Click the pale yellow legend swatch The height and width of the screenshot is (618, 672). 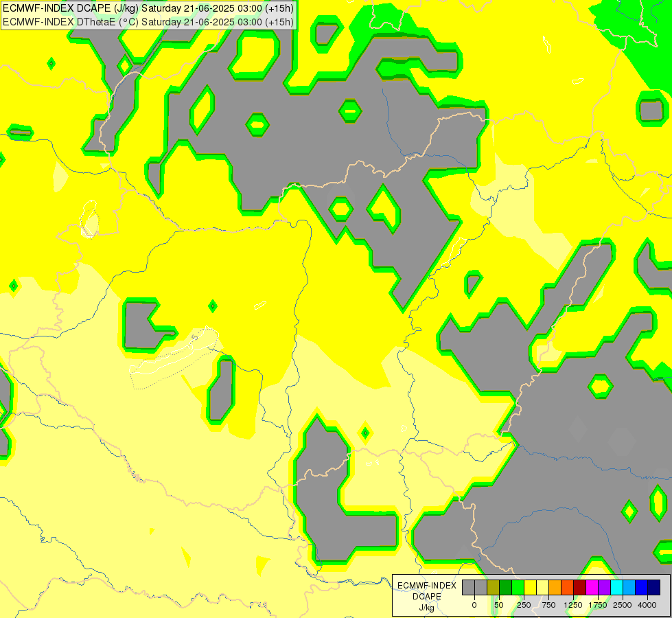point(542,587)
